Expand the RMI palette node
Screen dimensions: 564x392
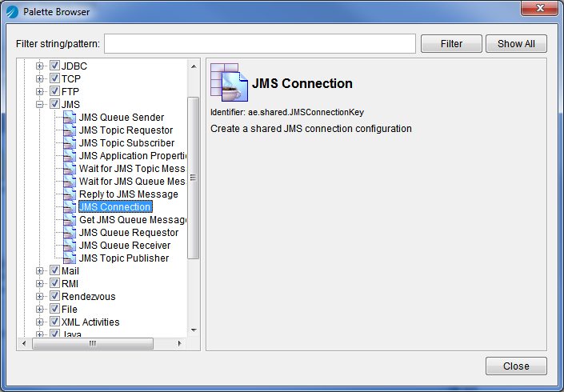tap(39, 284)
